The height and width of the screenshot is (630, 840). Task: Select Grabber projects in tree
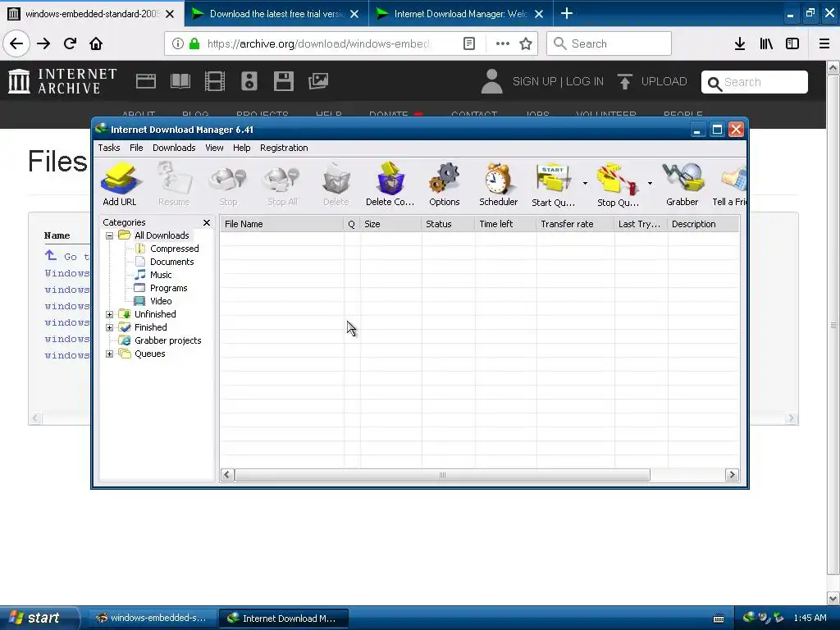pos(167,340)
